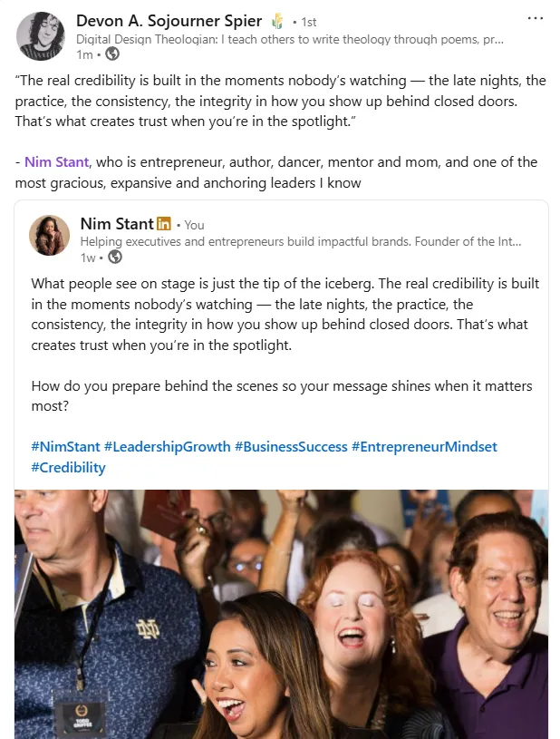Click the emoji badge beside Devon's name
Image resolution: width=560 pixels, height=739 pixels.
click(x=277, y=21)
